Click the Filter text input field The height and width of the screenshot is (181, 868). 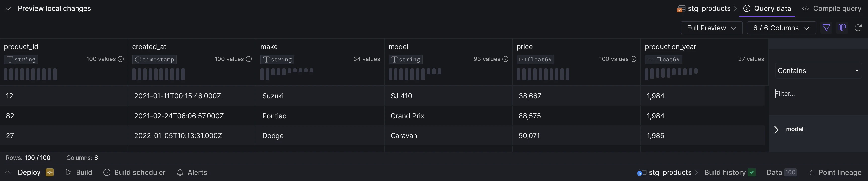pyautogui.click(x=818, y=94)
